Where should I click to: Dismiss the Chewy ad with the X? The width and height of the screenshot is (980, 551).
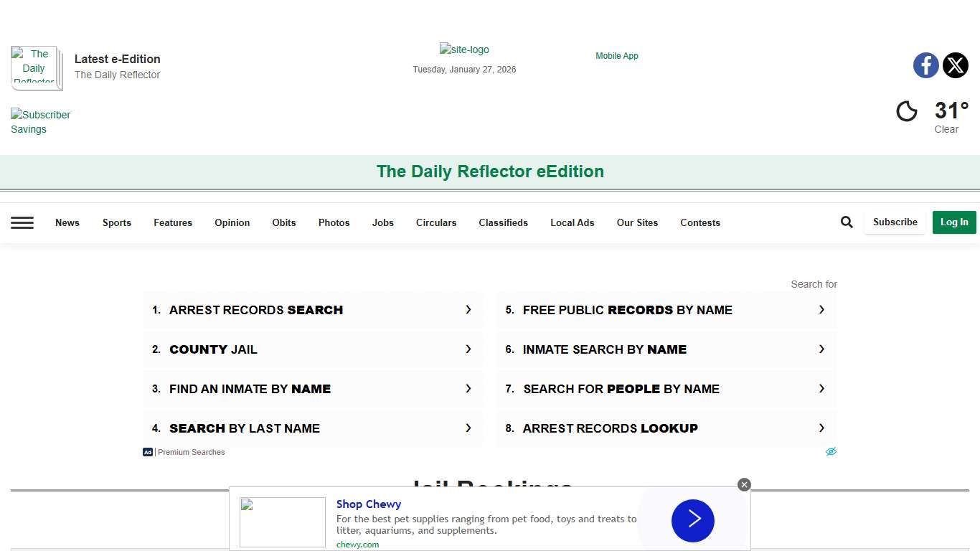744,484
